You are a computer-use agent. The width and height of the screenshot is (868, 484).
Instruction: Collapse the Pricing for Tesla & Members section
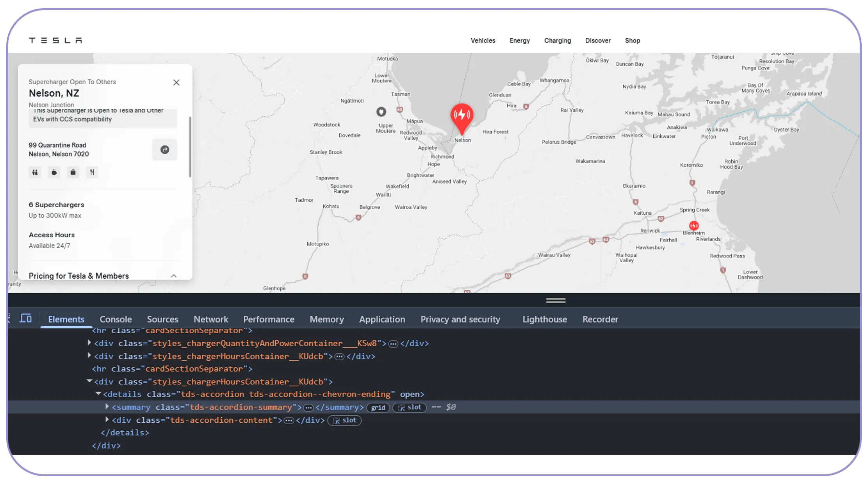pyautogui.click(x=175, y=275)
